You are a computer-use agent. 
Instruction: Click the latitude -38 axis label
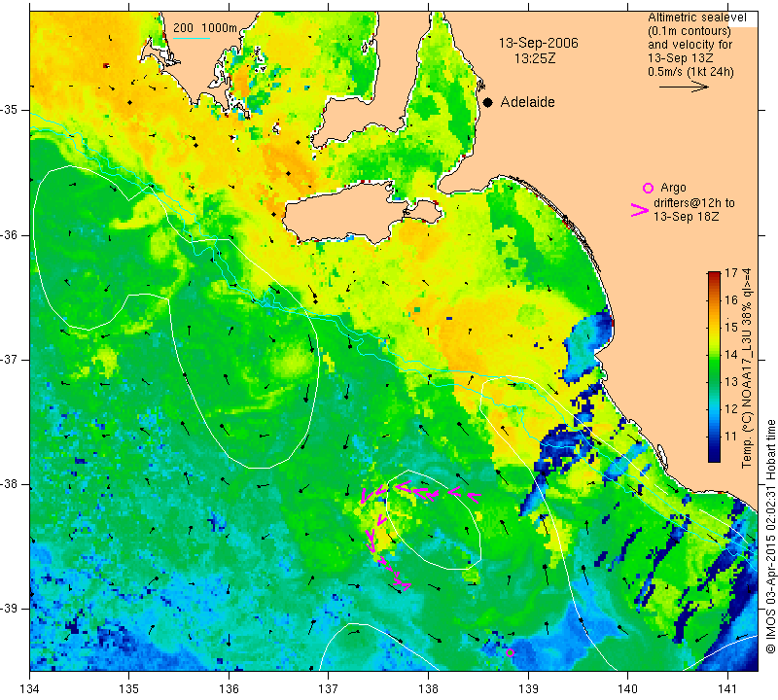10,484
